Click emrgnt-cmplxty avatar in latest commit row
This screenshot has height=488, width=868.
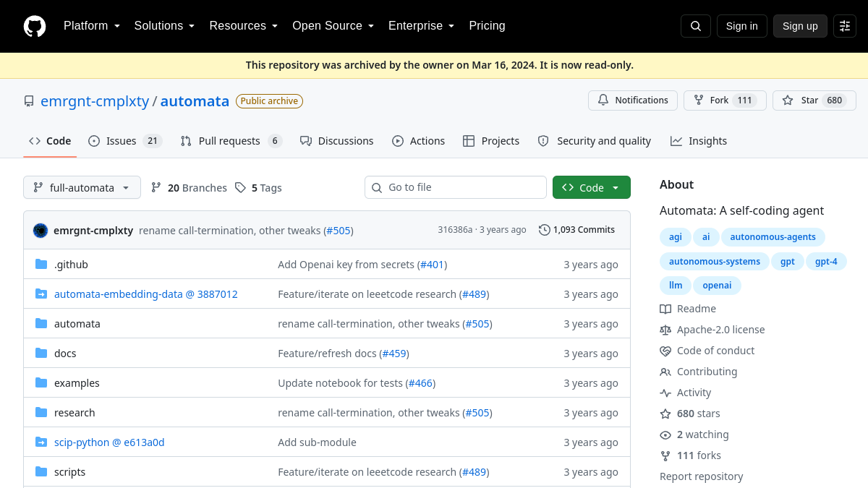coord(41,231)
